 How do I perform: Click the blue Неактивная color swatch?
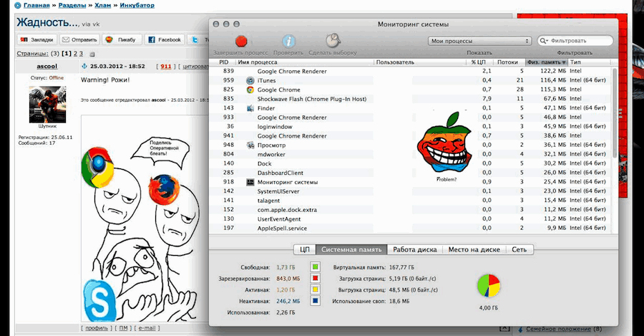coord(315,301)
